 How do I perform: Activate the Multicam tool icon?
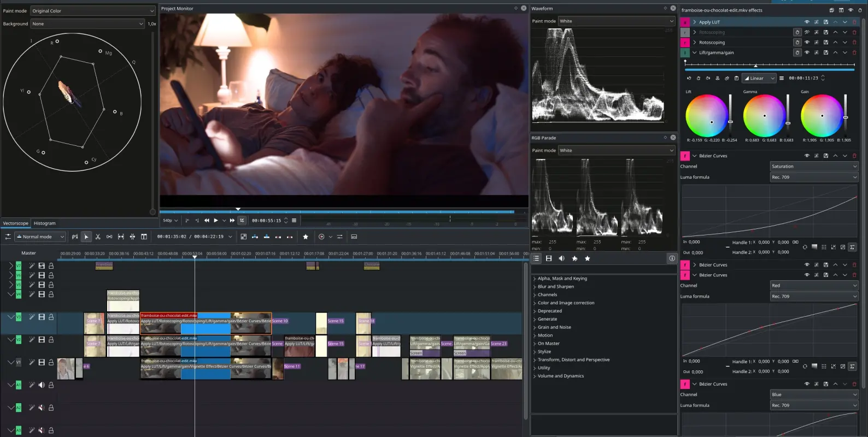(144, 237)
